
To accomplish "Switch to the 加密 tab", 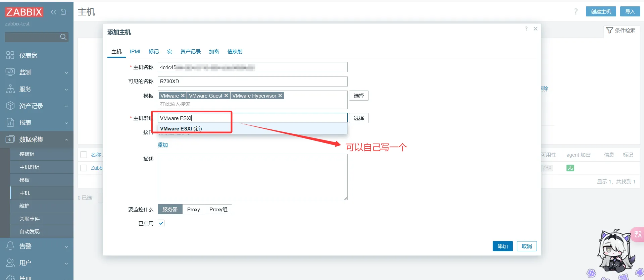I will 214,52.
